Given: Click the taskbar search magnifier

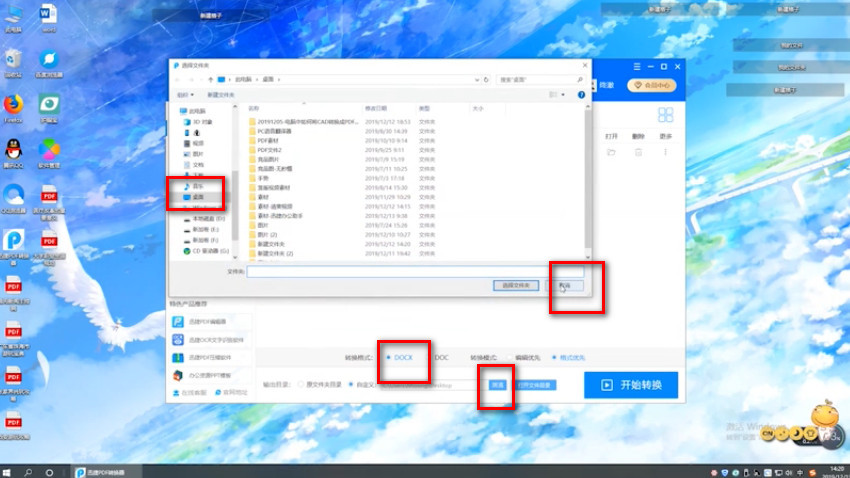Looking at the screenshot, I should 28,473.
